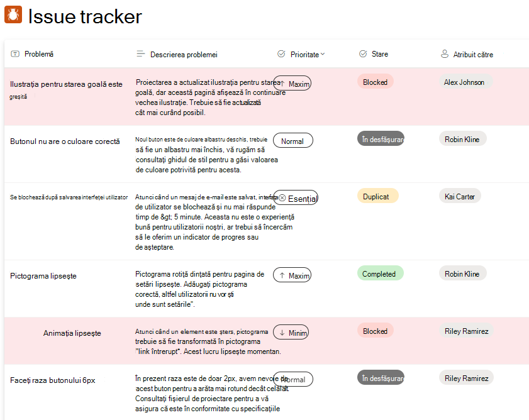Image resolution: width=529 pixels, height=420 pixels.
Task: Click the Kai Carter assignee chip
Action: [460, 196]
